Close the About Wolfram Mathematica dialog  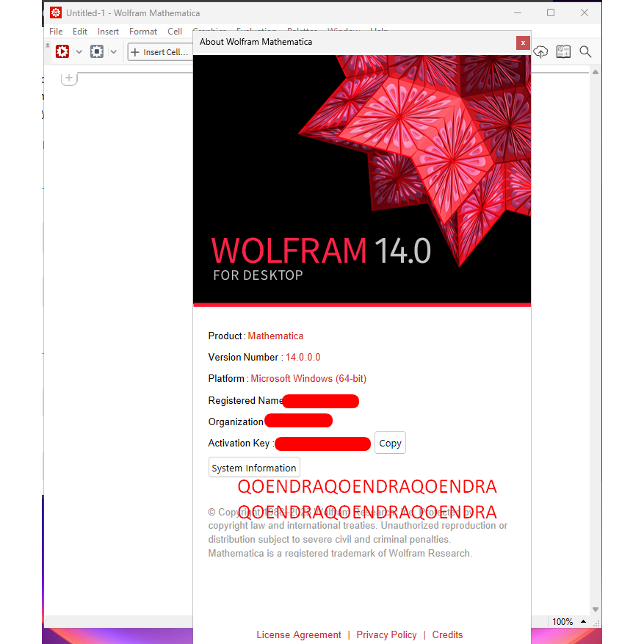point(523,43)
